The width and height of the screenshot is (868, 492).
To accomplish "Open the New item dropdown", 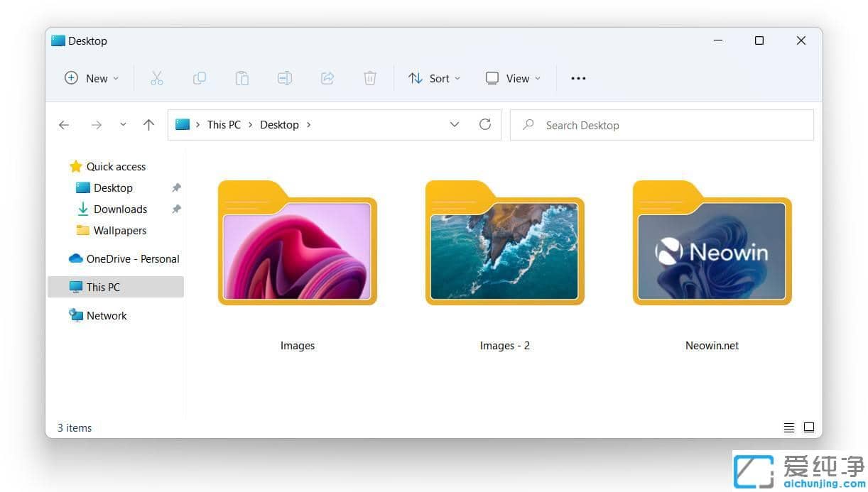I will (92, 78).
